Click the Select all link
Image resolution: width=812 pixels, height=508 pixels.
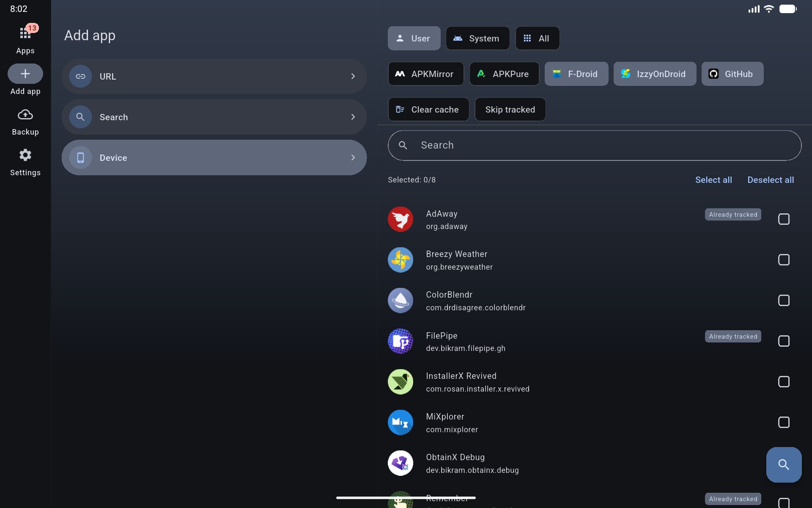(x=713, y=180)
